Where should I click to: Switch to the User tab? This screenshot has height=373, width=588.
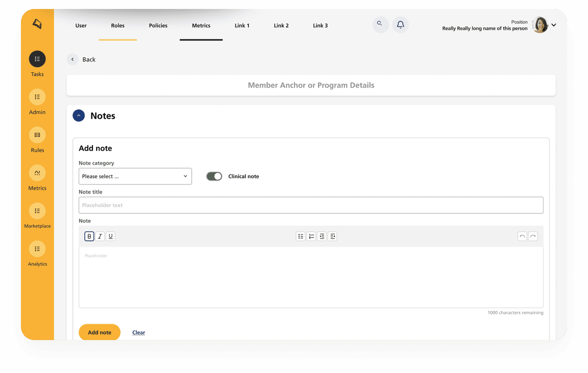pyautogui.click(x=81, y=25)
